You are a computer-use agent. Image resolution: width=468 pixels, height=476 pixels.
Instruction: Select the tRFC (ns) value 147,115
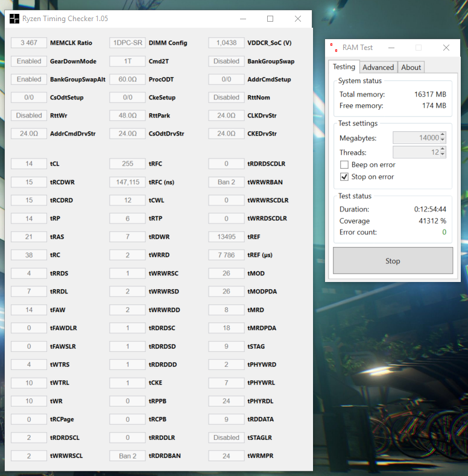click(x=128, y=182)
